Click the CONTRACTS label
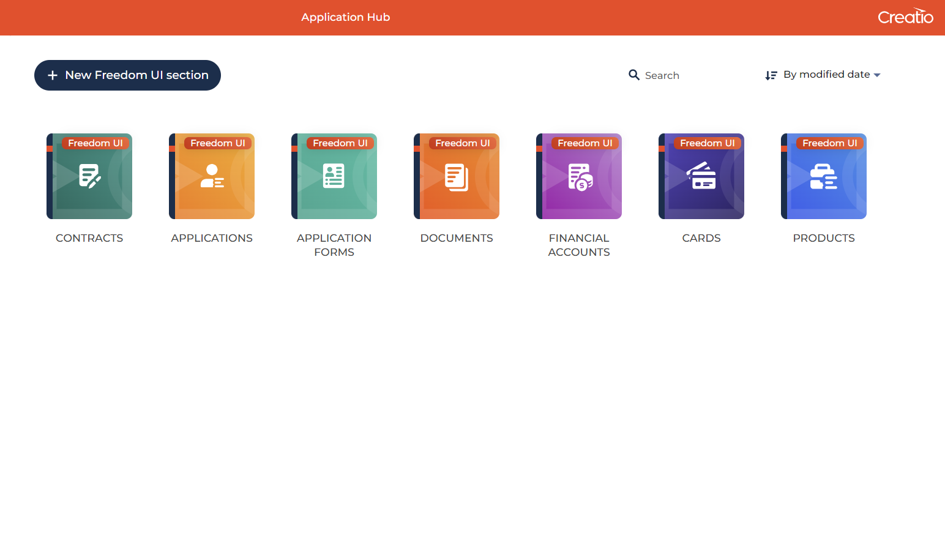 [89, 238]
